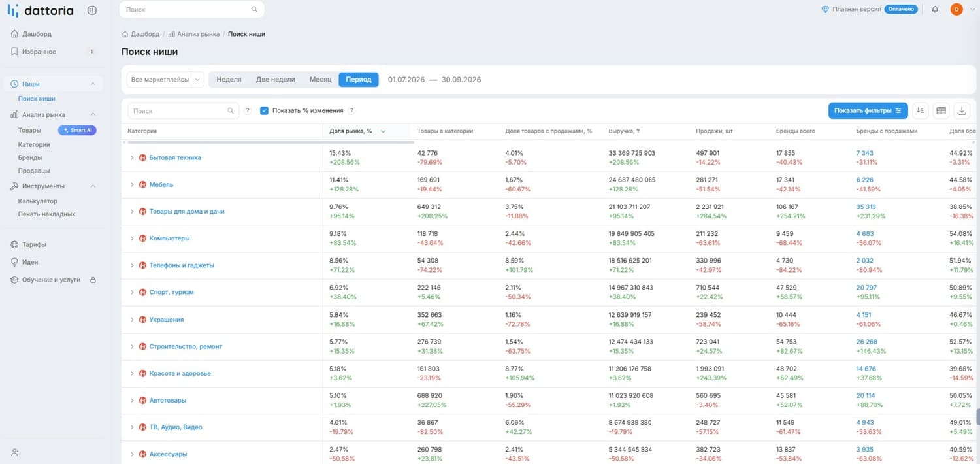The image size is (980, 464).
Task: Click the help icon next to the table search
Action: point(248,111)
